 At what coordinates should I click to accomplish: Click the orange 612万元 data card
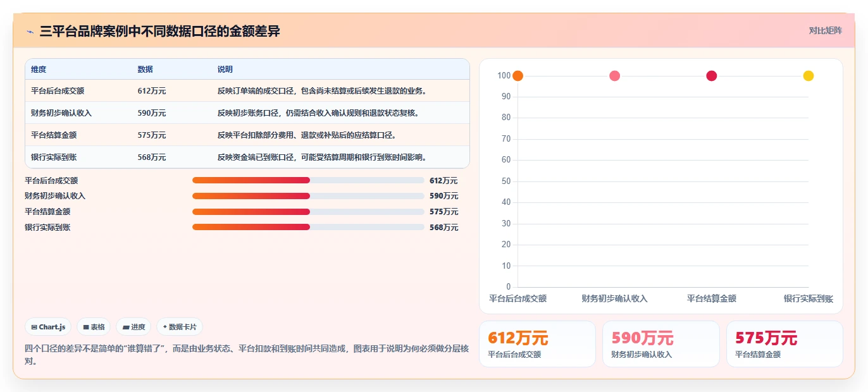tap(537, 344)
